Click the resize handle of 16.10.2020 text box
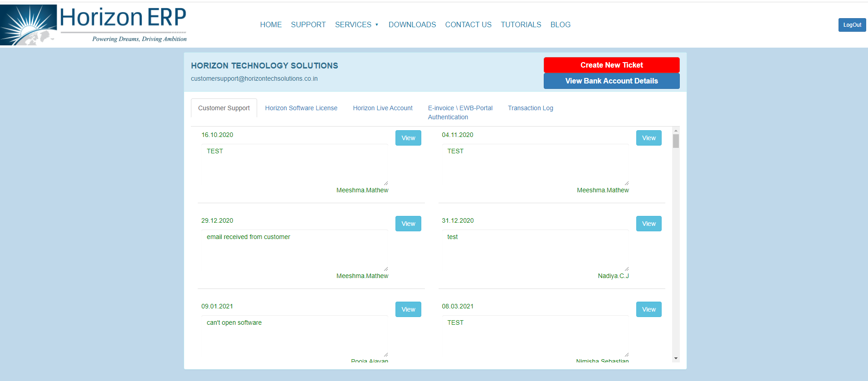The height and width of the screenshot is (381, 868). tap(386, 183)
